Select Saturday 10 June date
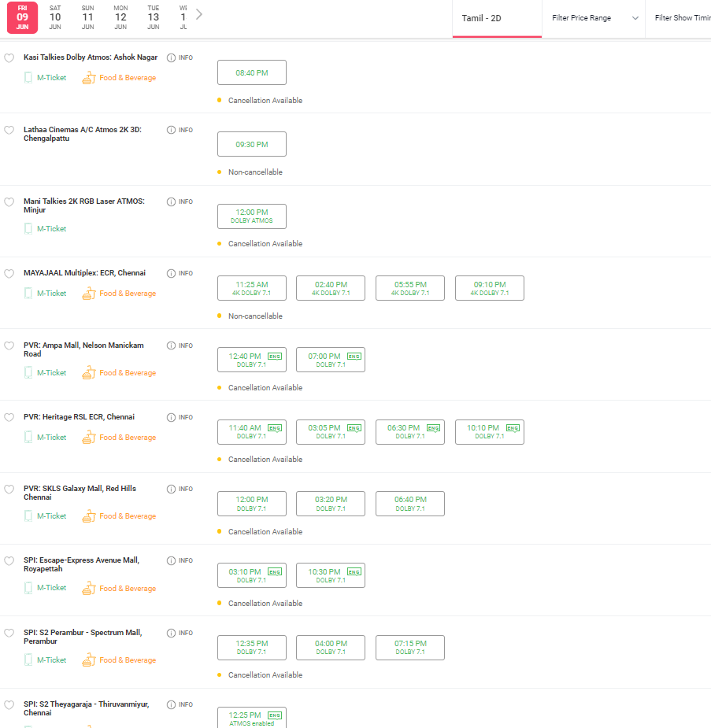Image resolution: width=711 pixels, height=728 pixels. [x=55, y=17]
